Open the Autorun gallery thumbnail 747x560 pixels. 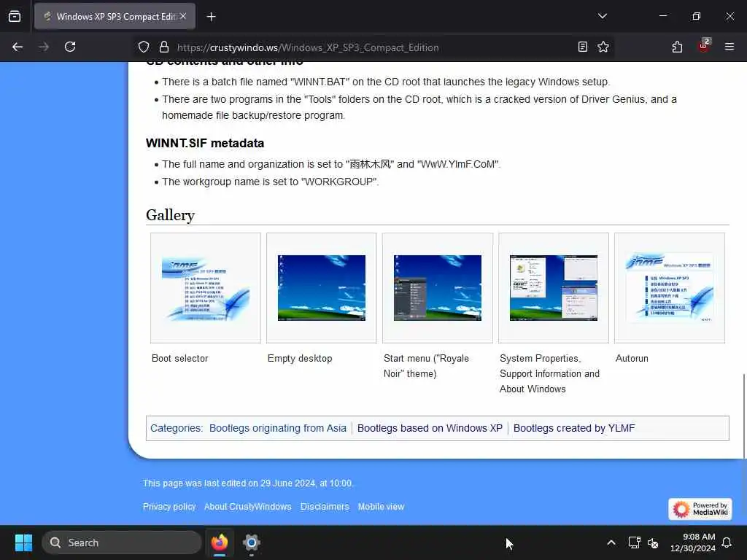[670, 288]
